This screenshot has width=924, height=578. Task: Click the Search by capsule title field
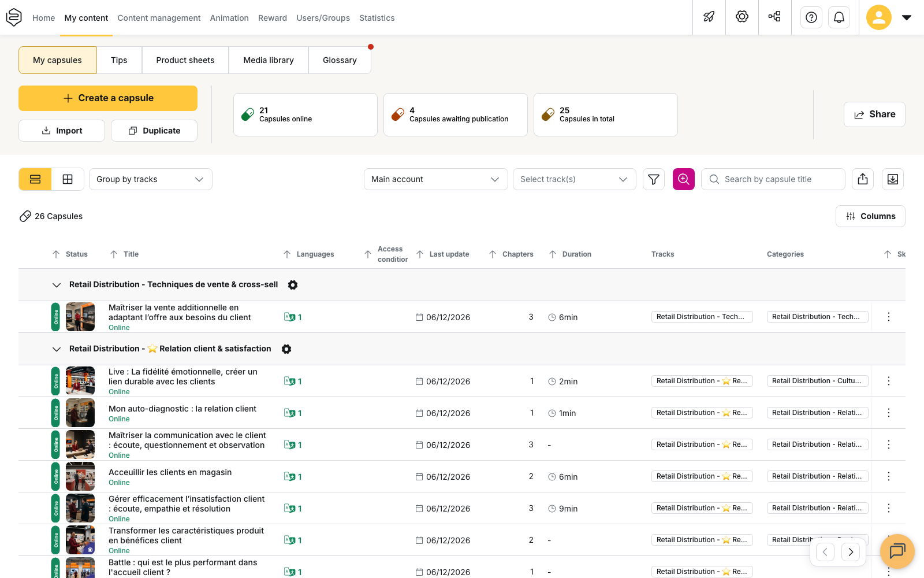tap(773, 179)
